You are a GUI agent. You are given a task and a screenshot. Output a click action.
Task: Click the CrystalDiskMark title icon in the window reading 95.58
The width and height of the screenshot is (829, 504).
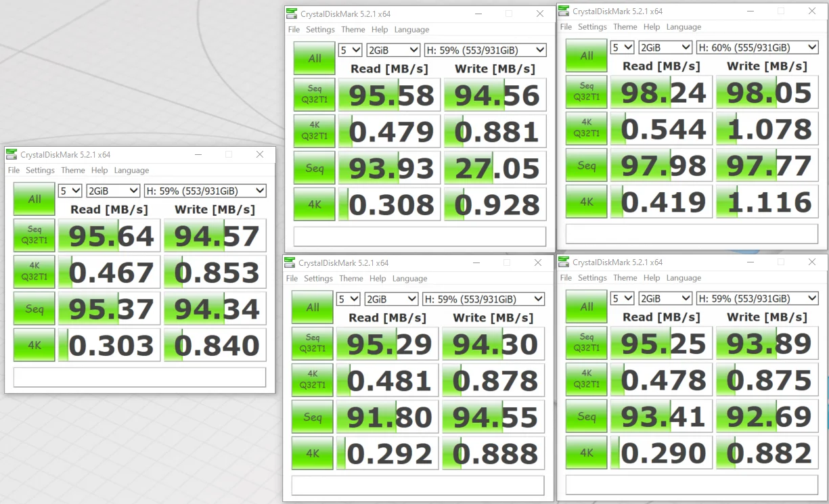[x=292, y=14]
